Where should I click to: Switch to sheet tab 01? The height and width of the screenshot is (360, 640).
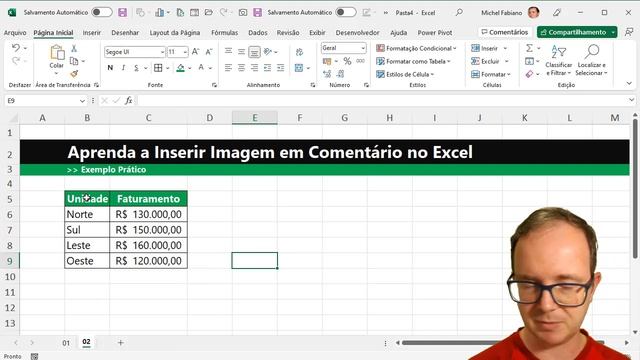(66, 343)
